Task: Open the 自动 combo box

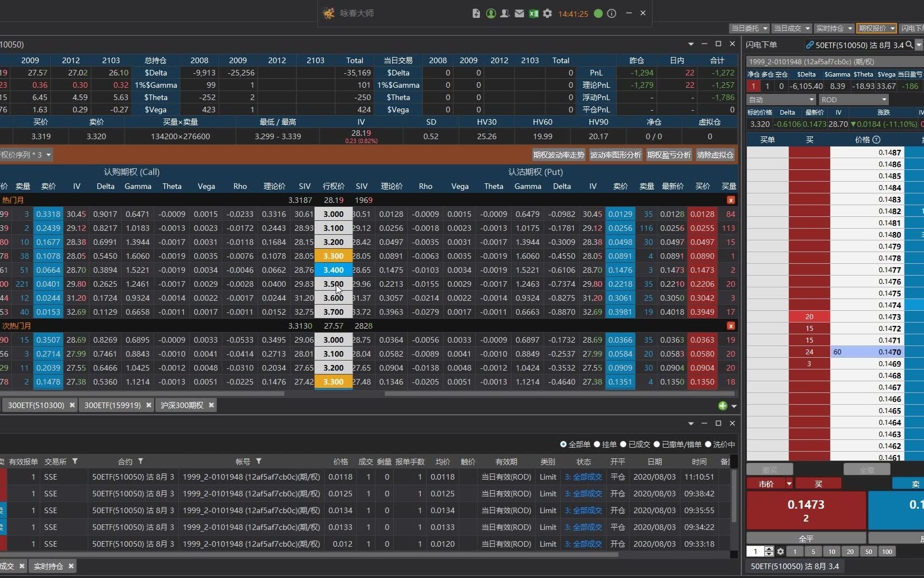Action: point(782,100)
